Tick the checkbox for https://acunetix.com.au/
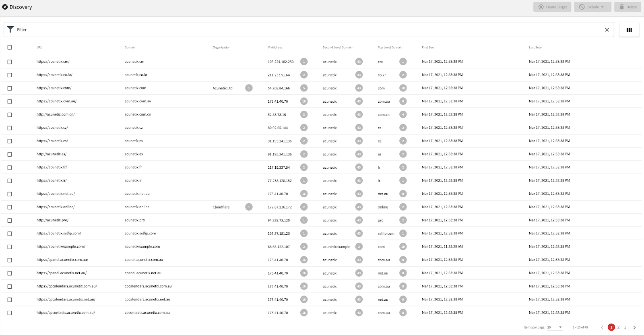The image size is (644, 335). pyautogui.click(x=10, y=101)
